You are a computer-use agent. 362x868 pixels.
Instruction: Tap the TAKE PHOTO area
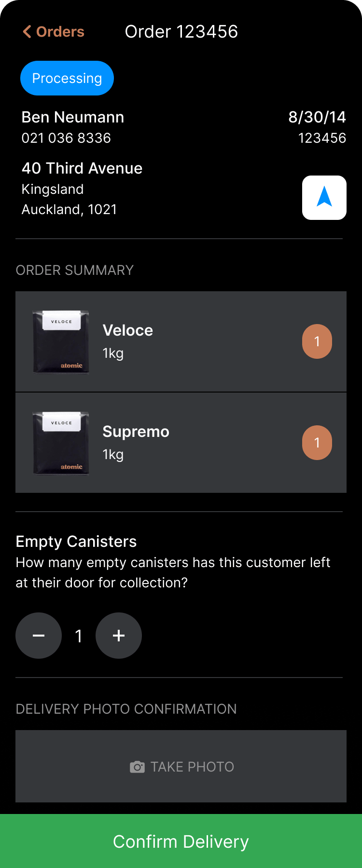pyautogui.click(x=181, y=766)
